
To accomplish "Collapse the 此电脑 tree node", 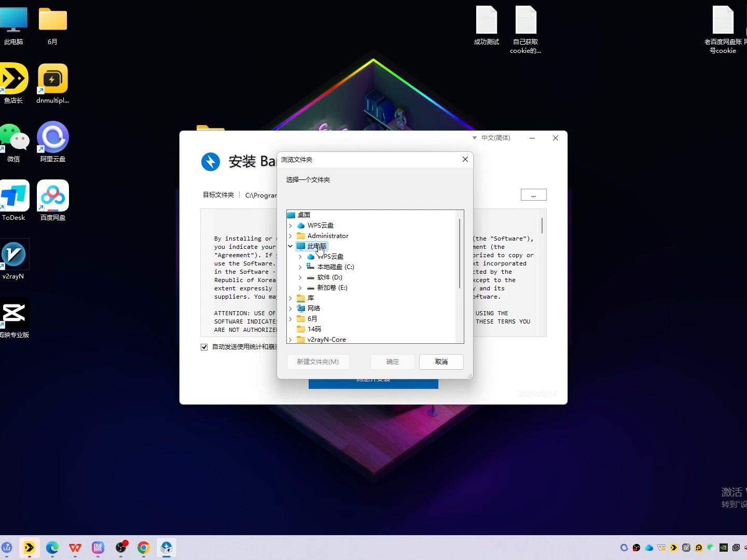I will 290,246.
